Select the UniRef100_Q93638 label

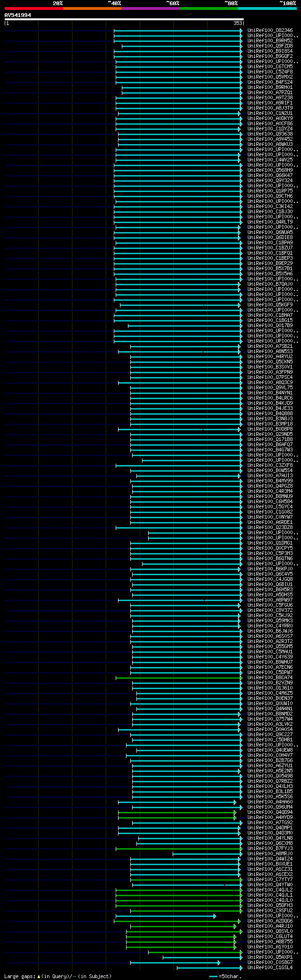[270, 134]
